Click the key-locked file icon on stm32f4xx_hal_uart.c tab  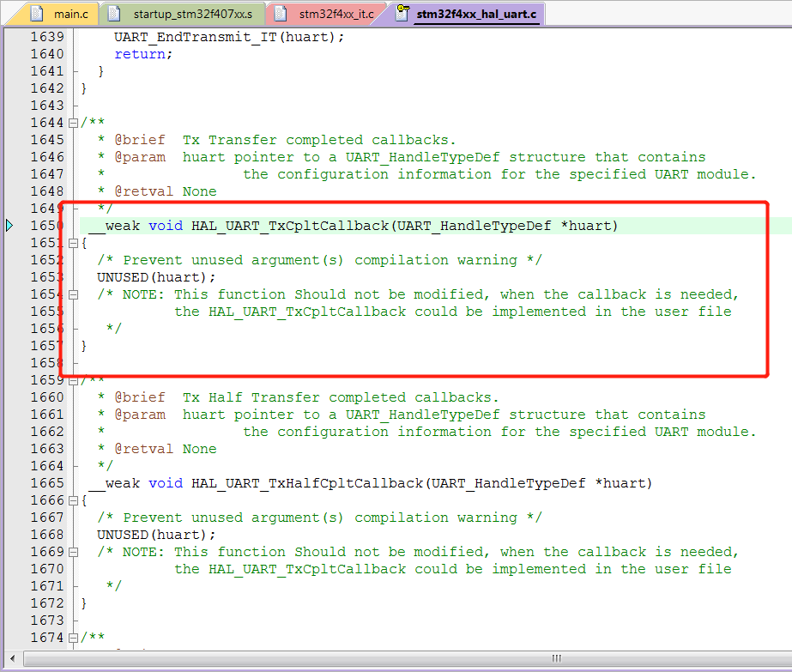point(402,13)
